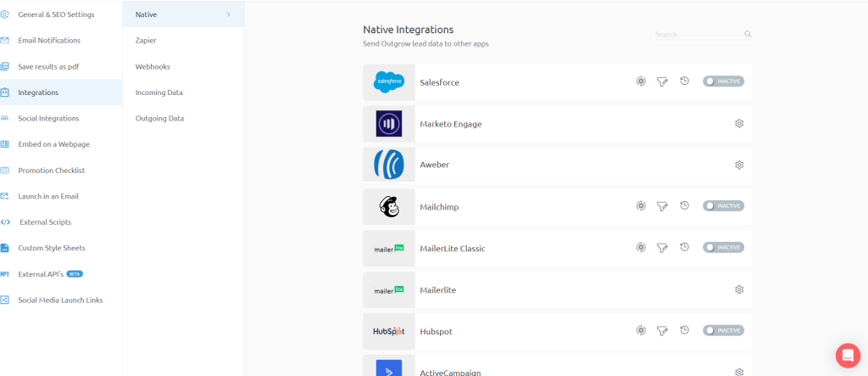Click the search magnifier icon
The width and height of the screenshot is (868, 376).
748,35
